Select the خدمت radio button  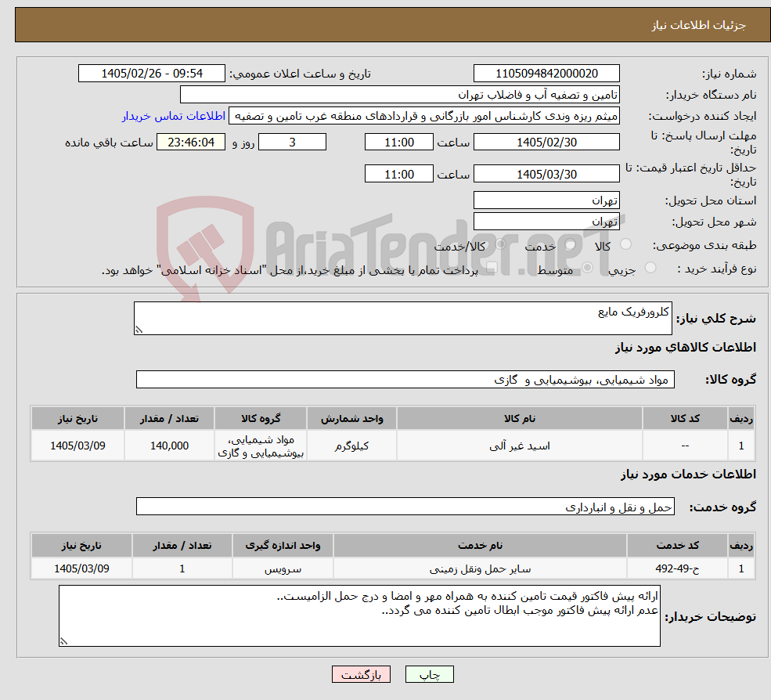click(x=571, y=244)
